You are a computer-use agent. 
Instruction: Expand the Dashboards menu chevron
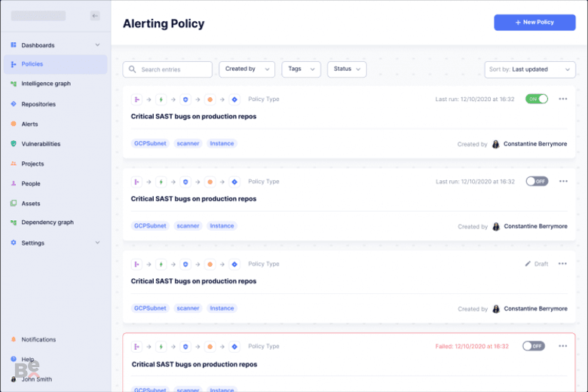click(x=97, y=45)
